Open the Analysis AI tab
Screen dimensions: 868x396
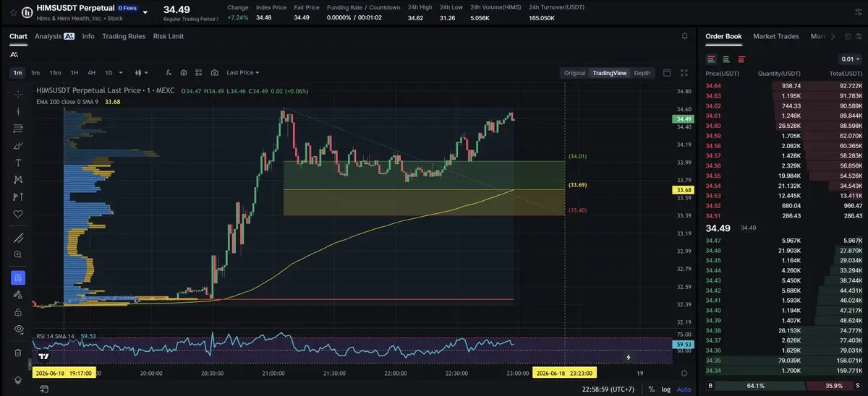coord(54,36)
